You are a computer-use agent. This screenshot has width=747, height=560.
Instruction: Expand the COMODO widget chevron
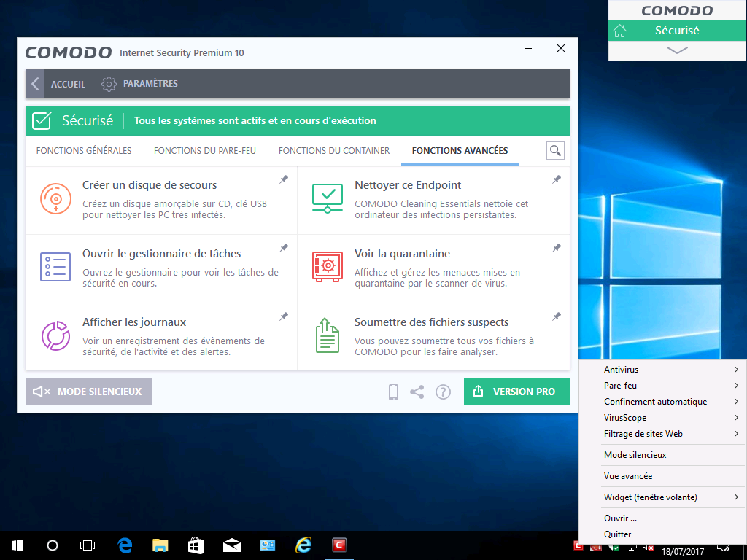(x=677, y=50)
